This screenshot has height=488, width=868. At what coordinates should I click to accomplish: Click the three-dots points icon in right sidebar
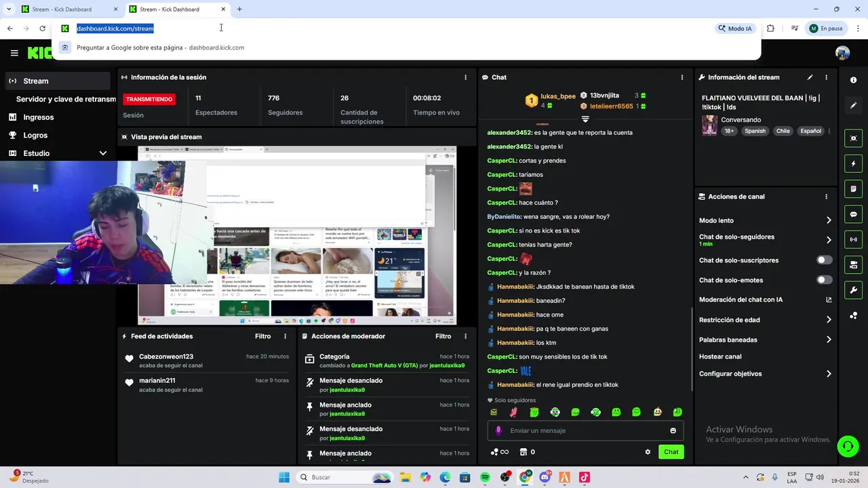[853, 316]
